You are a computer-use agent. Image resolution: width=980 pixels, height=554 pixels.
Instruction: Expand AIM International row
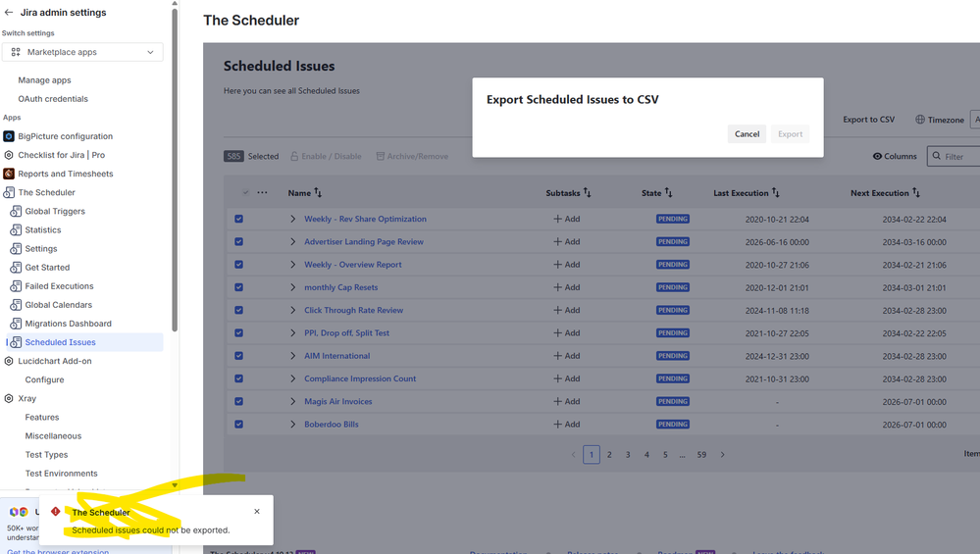coord(292,355)
